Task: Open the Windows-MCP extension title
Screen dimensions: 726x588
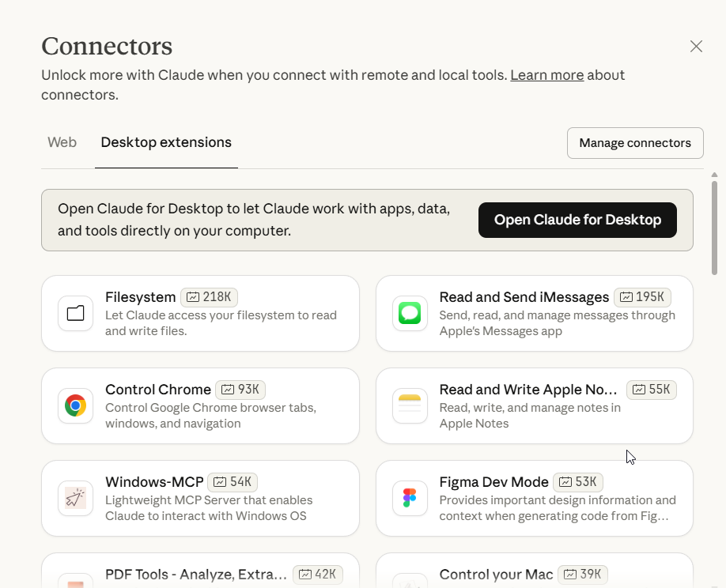Action: click(x=154, y=482)
